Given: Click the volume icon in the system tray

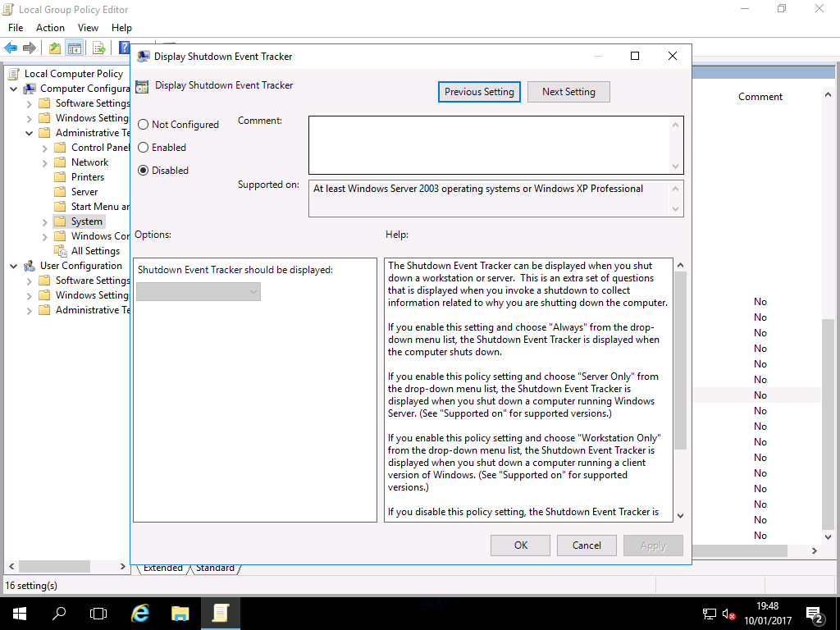Looking at the screenshot, I should tap(728, 614).
